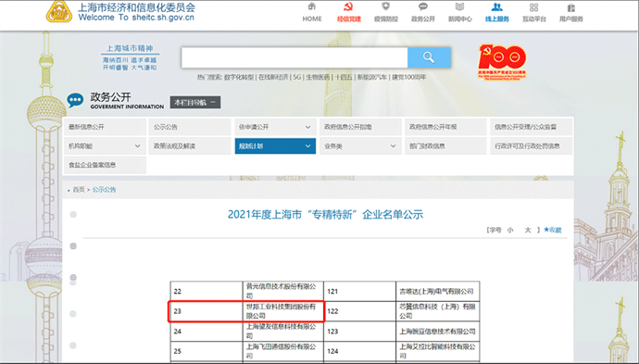
Task: Click hot search term 新能源汽车
Action: (372, 77)
